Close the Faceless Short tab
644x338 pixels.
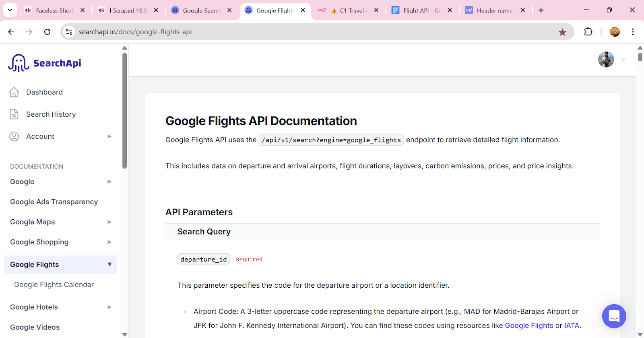click(83, 10)
